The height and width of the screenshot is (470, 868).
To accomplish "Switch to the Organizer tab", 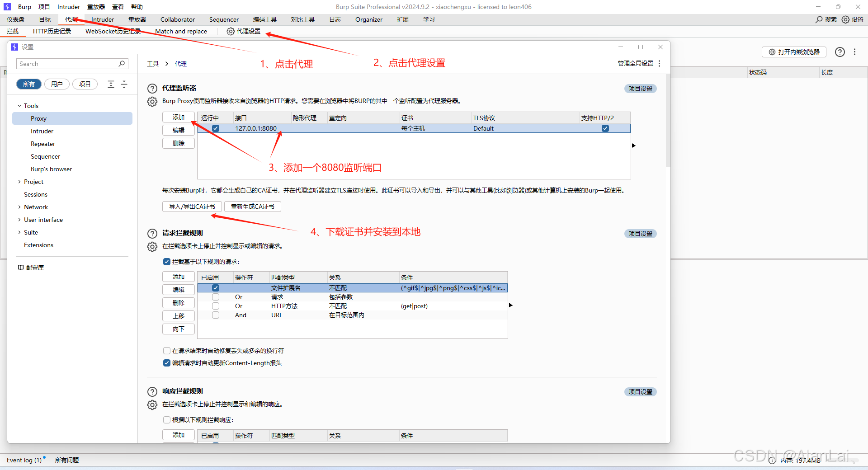I will (x=369, y=19).
